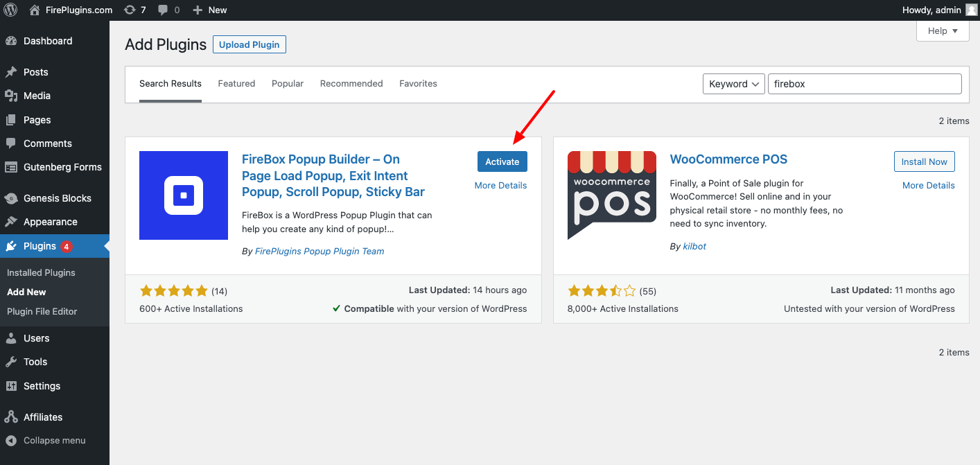The width and height of the screenshot is (980, 465).
Task: Activate the FireBox Popup Builder plugin
Action: 502,161
